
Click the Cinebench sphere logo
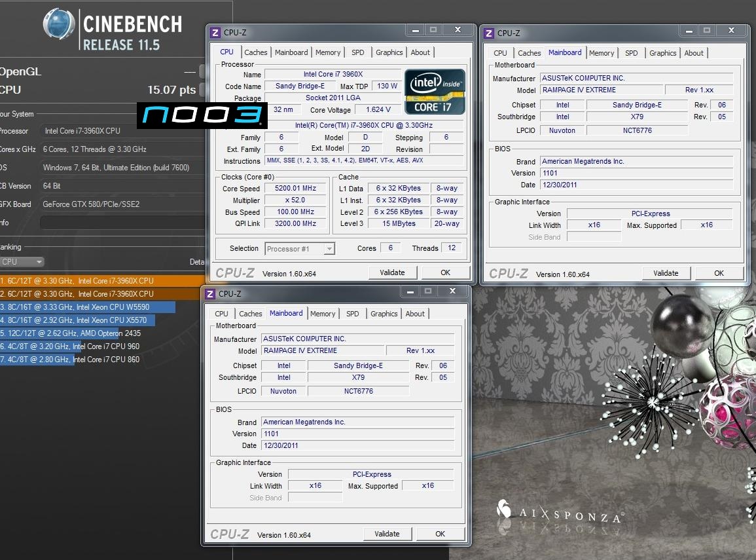coord(60,25)
